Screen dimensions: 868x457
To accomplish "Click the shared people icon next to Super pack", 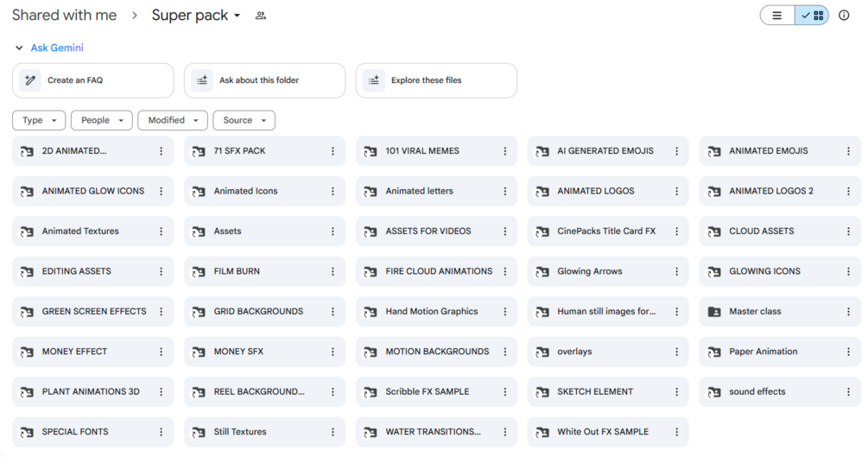I will click(261, 16).
